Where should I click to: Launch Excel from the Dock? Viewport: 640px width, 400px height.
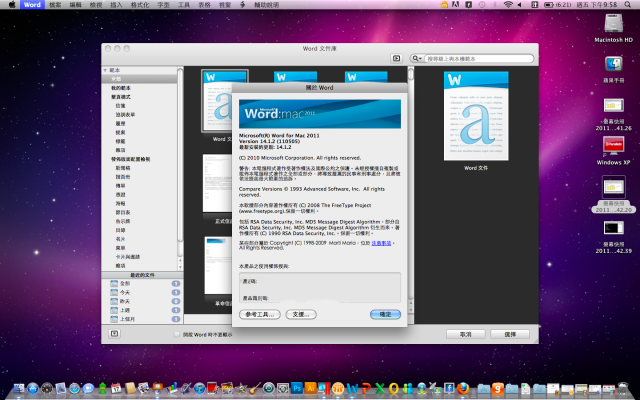pyautogui.click(x=380, y=389)
